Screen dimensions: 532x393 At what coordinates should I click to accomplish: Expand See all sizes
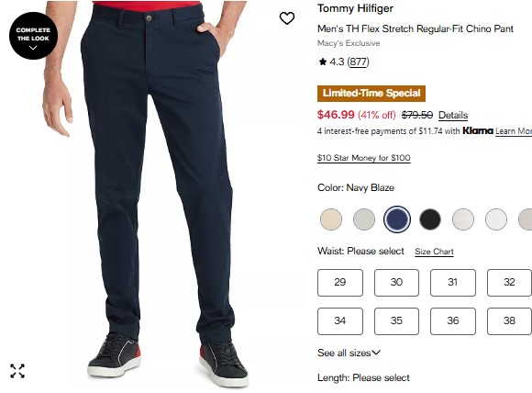[x=349, y=353]
